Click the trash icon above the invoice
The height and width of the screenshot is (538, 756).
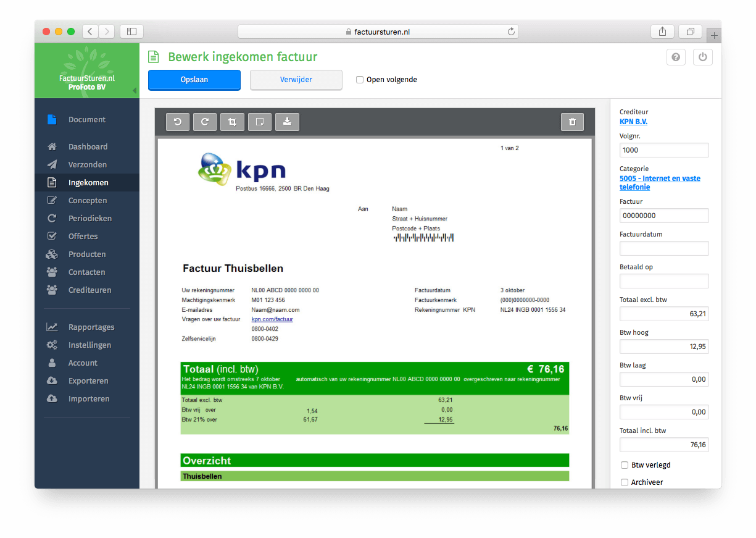point(572,122)
